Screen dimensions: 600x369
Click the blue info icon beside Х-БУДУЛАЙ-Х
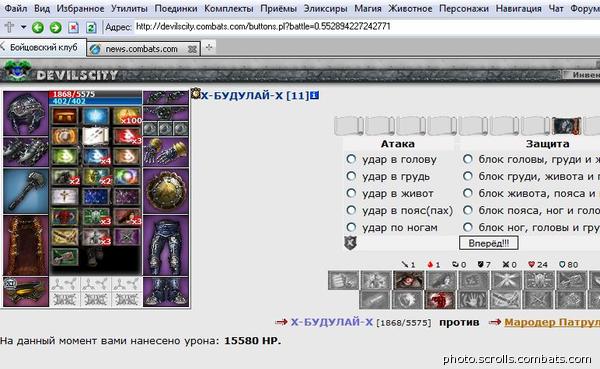[x=315, y=95]
